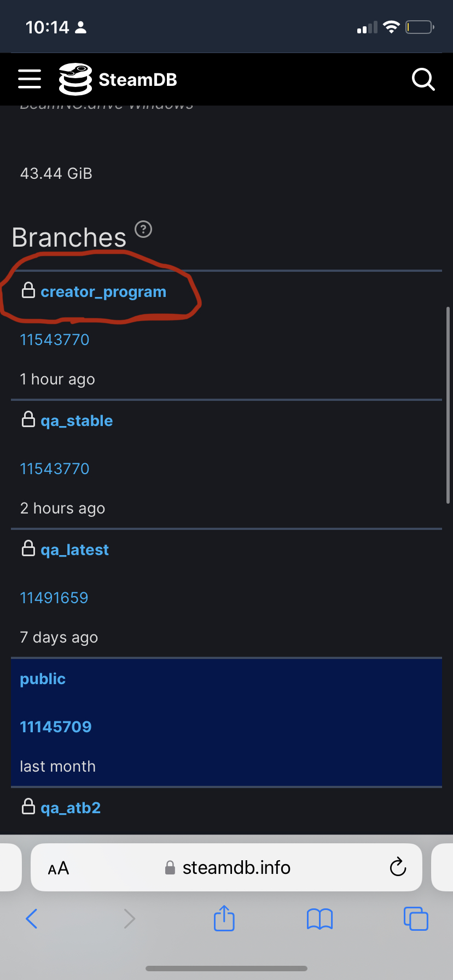The image size is (453, 980).
Task: Open the qa_atb2 branch link
Action: tap(71, 808)
